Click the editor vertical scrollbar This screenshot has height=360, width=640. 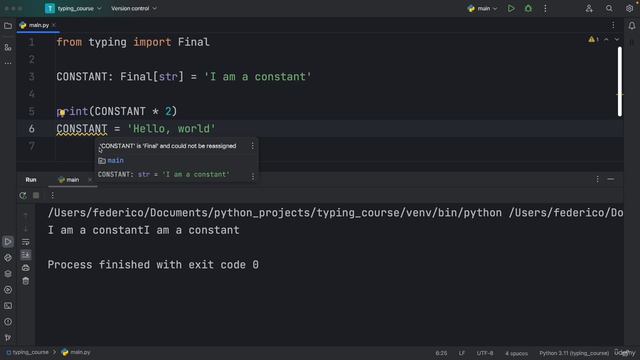click(620, 81)
